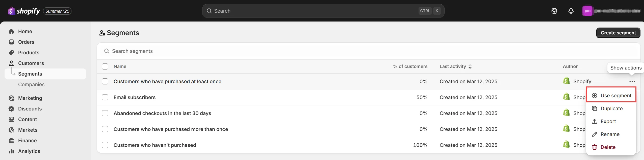Select Export in the actions menu
644x160 pixels.
[608, 121]
